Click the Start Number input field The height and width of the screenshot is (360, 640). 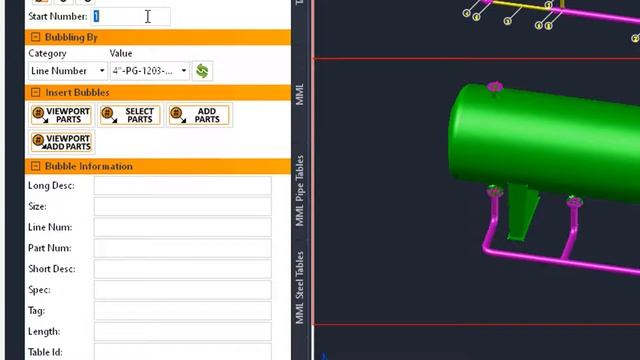click(131, 17)
